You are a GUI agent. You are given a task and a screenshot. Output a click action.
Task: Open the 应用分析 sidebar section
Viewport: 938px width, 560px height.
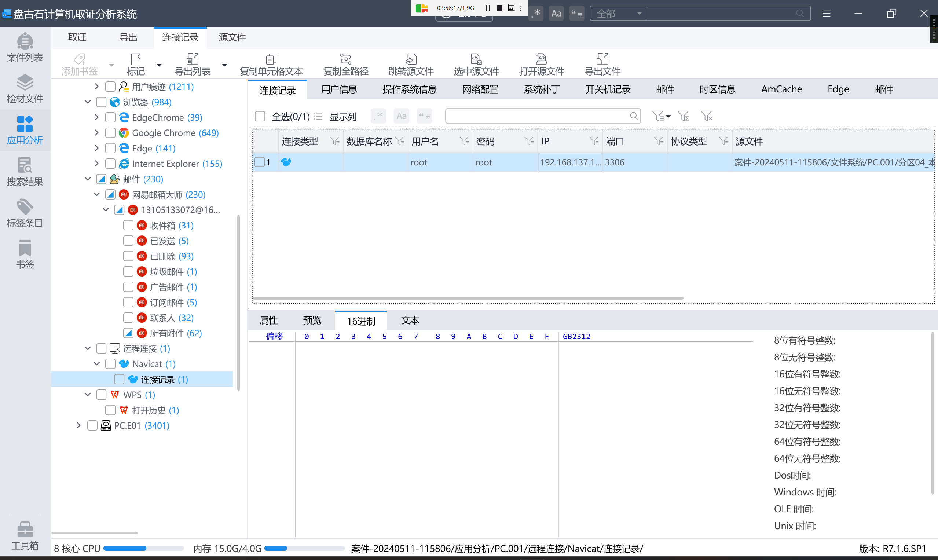[25, 130]
